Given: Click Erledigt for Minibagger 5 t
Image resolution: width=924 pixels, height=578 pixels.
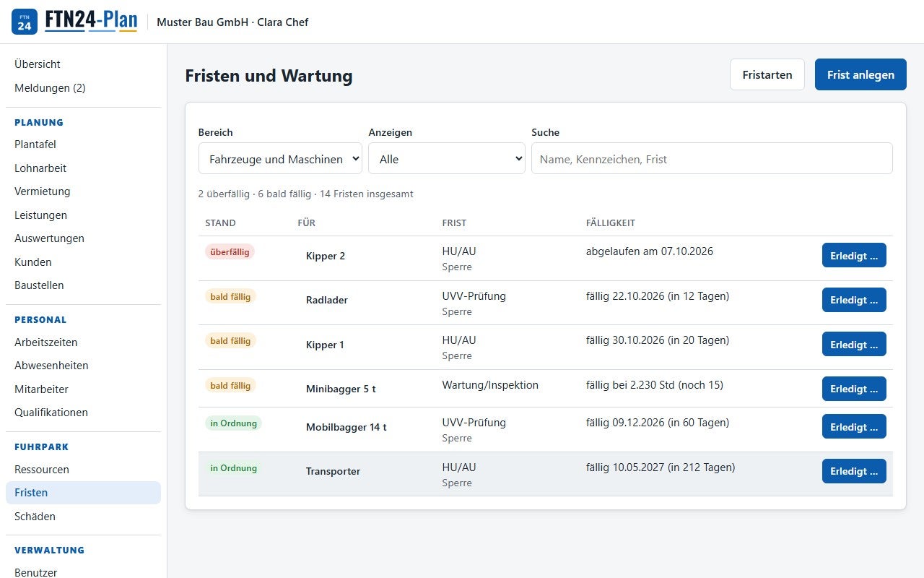Looking at the screenshot, I should (854, 389).
